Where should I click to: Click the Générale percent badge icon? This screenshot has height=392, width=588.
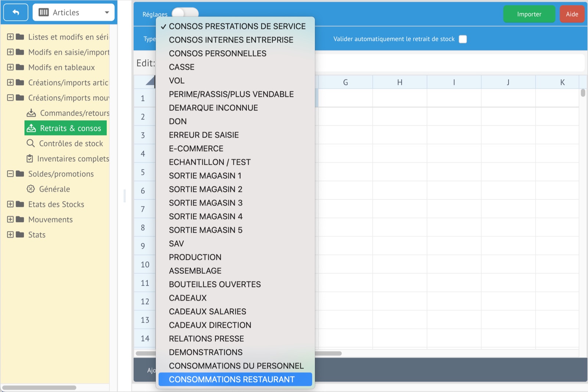click(x=31, y=189)
